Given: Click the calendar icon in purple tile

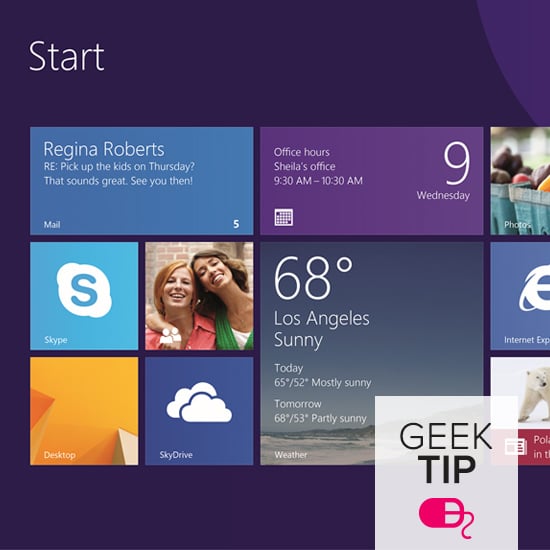Looking at the screenshot, I should (x=284, y=217).
